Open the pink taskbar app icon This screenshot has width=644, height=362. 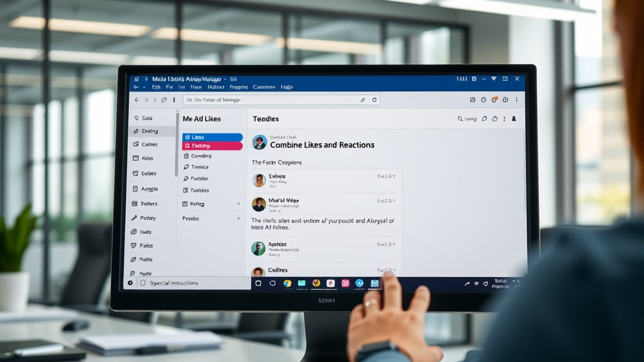coord(345,283)
